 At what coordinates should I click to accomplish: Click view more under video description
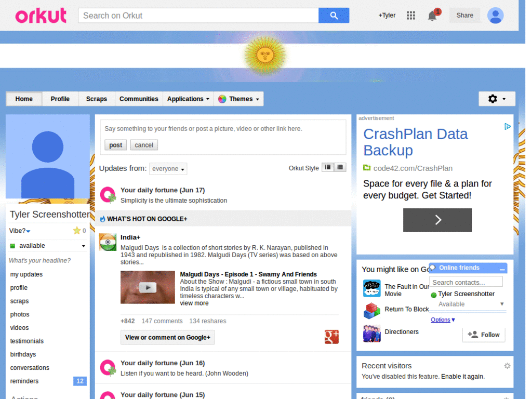194,303
